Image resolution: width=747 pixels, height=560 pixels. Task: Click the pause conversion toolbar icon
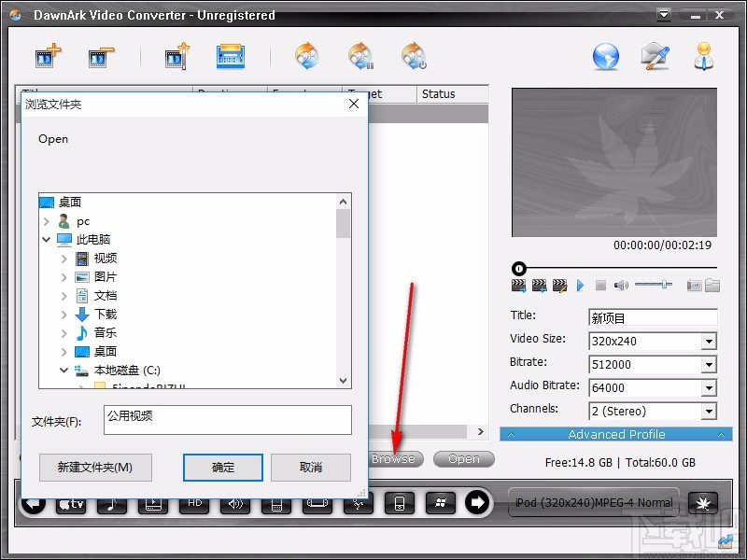coord(361,56)
